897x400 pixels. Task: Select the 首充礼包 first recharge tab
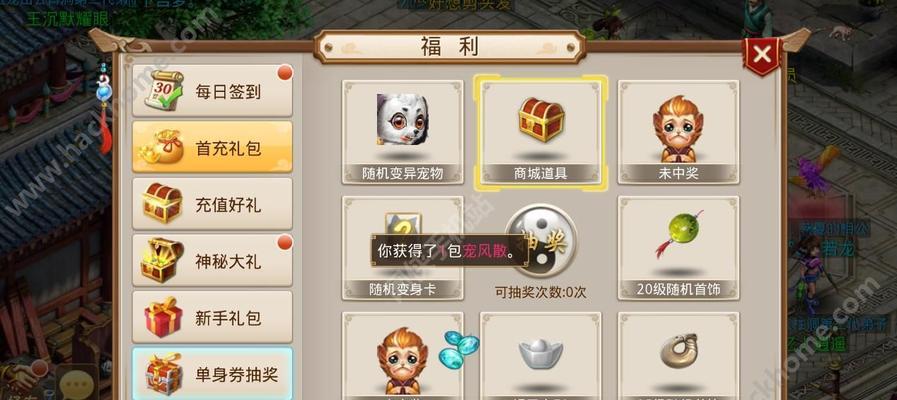tap(212, 147)
